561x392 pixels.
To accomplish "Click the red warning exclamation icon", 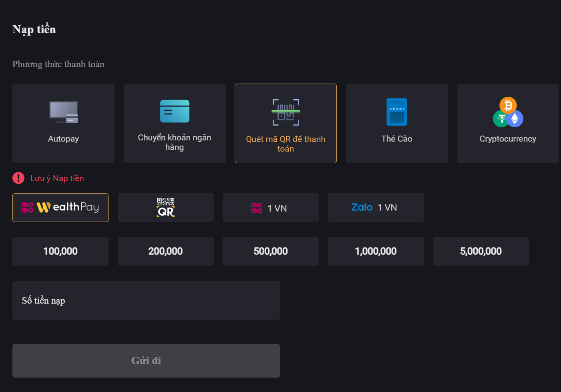I will coord(18,178).
